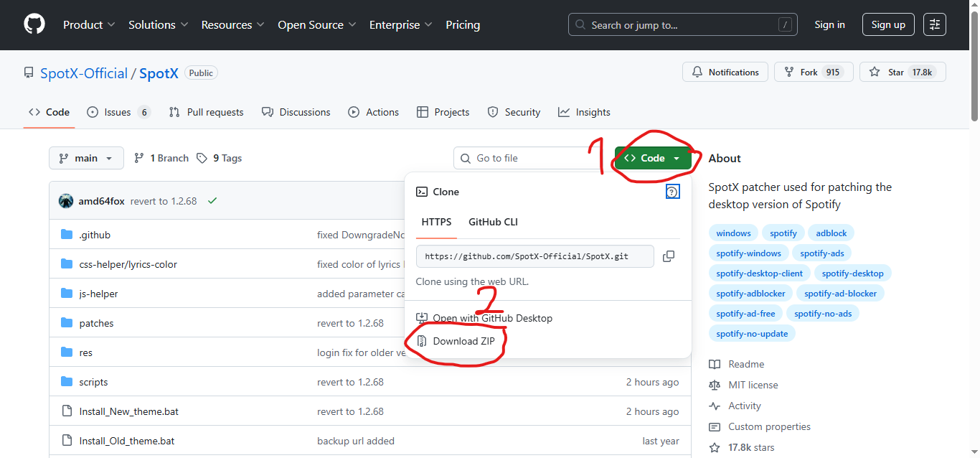Viewport: 980px width, 458px height.
Task: Click the GitHub logo icon
Action: pyautogui.click(x=34, y=24)
